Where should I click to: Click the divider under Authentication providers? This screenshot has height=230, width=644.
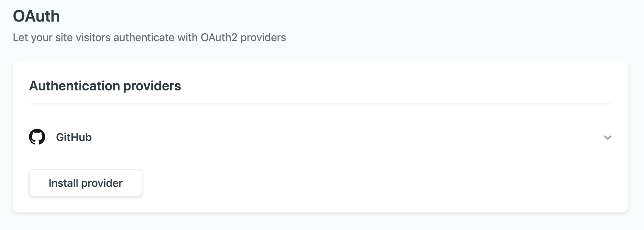tap(320, 104)
